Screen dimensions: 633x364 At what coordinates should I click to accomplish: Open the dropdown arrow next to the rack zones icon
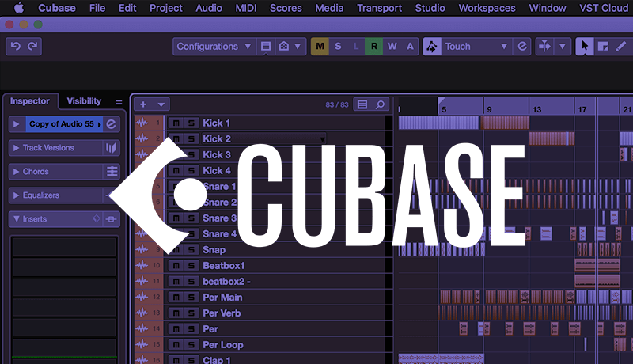point(298,47)
